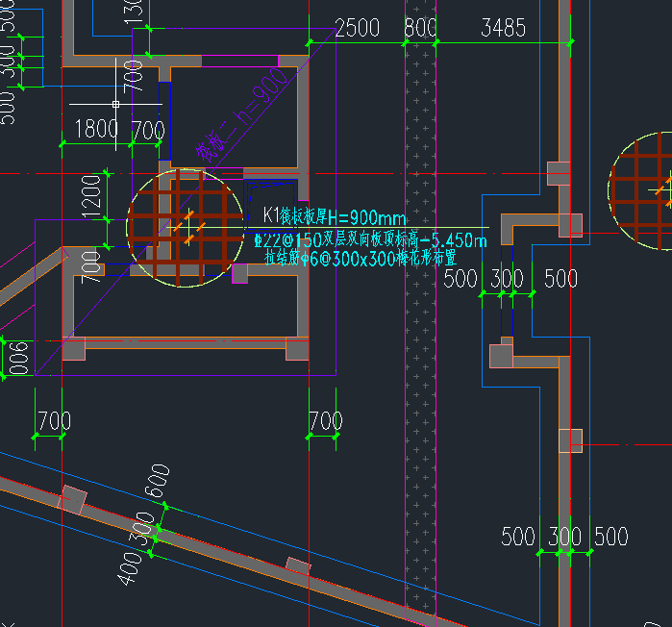Select the partially visible hatched circle at right edge
This screenshot has width=672, height=627.
click(x=640, y=190)
